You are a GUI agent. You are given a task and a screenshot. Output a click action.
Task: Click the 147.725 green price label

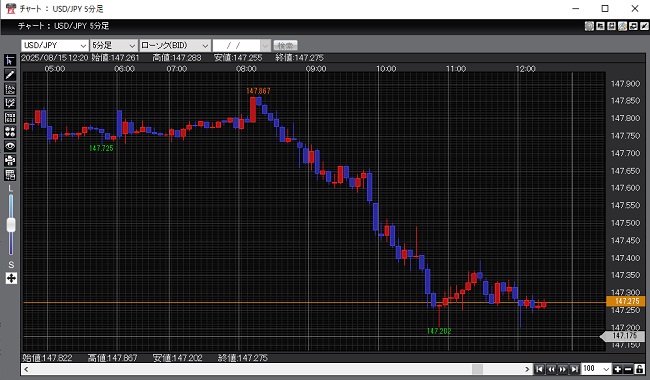101,148
